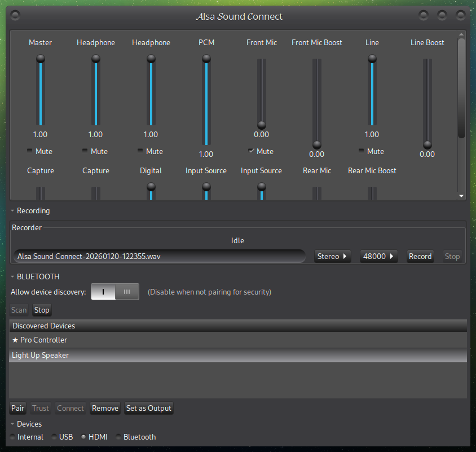Open the Stereo channel dropdown

click(332, 256)
